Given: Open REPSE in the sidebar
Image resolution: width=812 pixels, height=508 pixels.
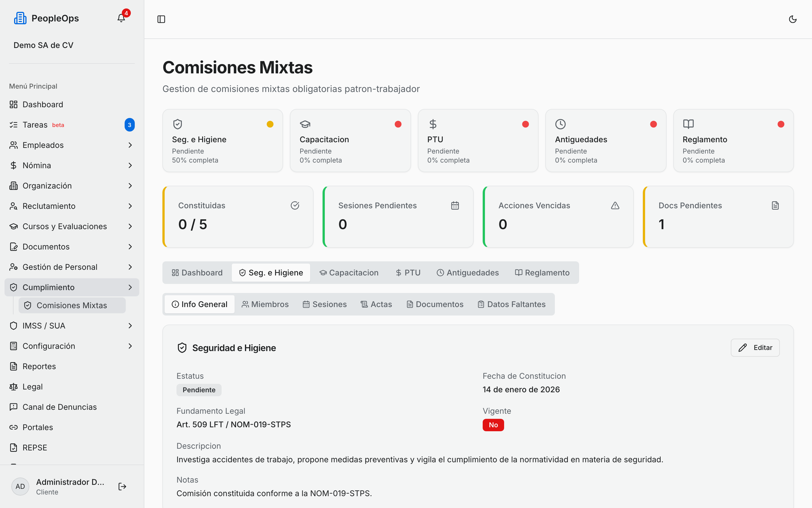Looking at the screenshot, I should pos(72,448).
